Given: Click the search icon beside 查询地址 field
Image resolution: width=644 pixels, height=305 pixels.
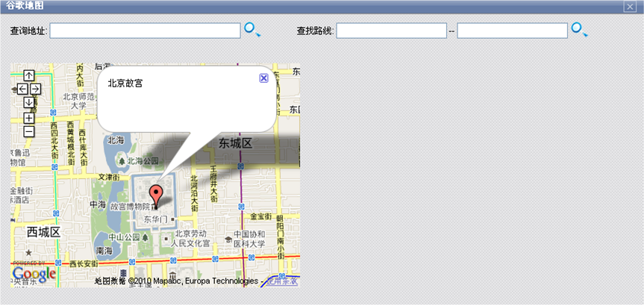Looking at the screenshot, I should pyautogui.click(x=252, y=30).
